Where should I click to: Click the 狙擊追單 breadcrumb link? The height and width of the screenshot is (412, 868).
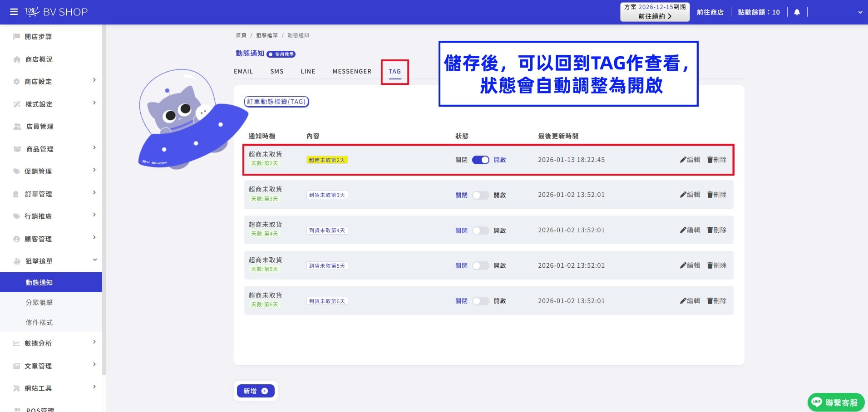click(x=267, y=35)
